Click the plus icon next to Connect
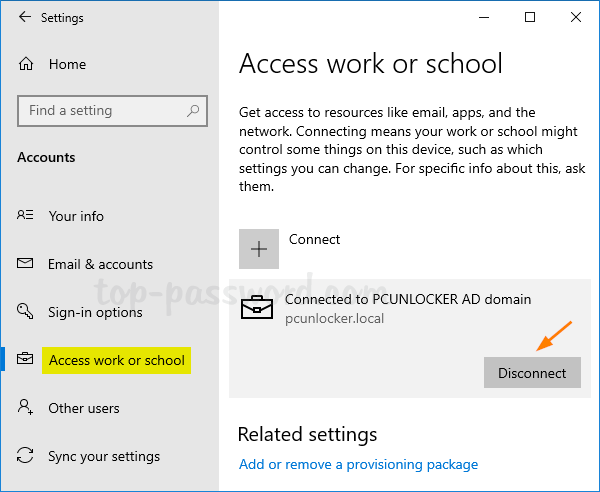Image resolution: width=600 pixels, height=492 pixels. click(x=259, y=249)
